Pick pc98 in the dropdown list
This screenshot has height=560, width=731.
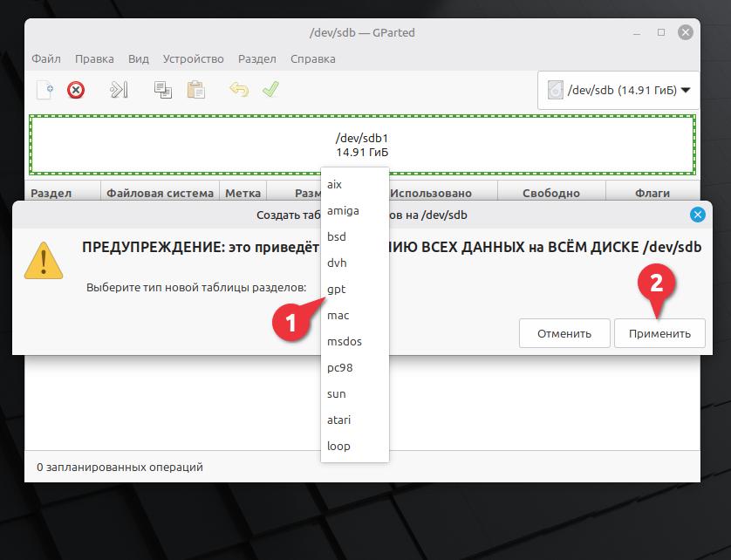point(355,367)
